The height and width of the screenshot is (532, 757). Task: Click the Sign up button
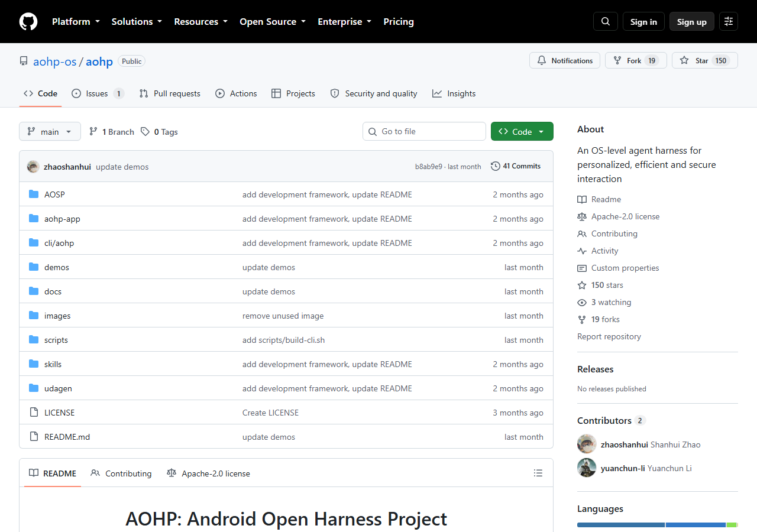(692, 22)
